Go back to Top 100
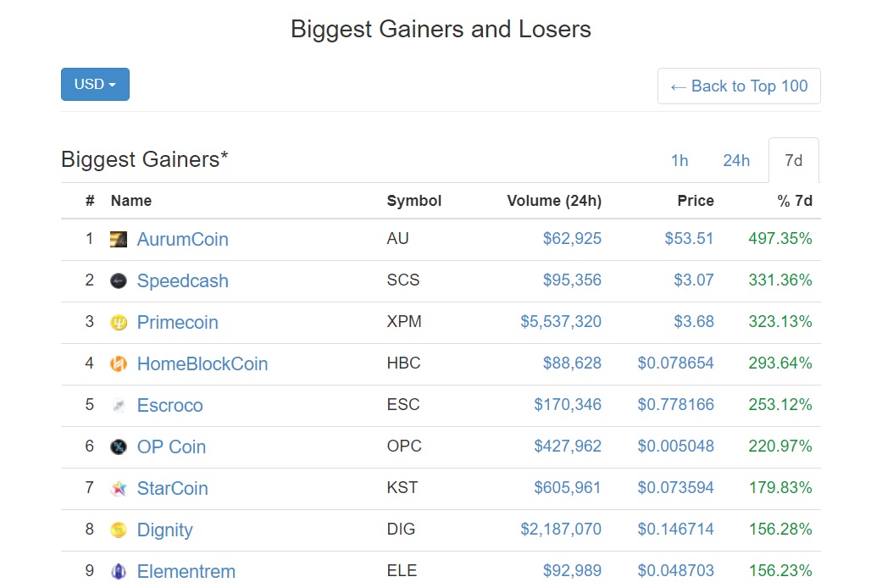This screenshot has width=882, height=588. (x=739, y=86)
